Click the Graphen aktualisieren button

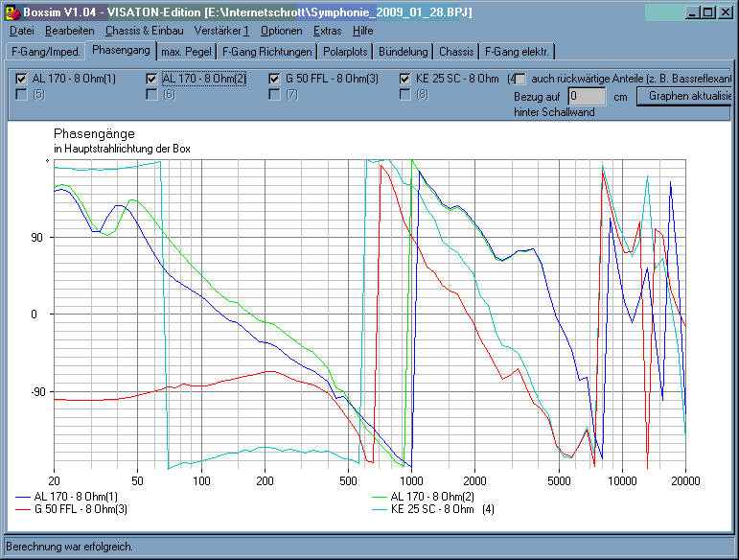[x=684, y=96]
